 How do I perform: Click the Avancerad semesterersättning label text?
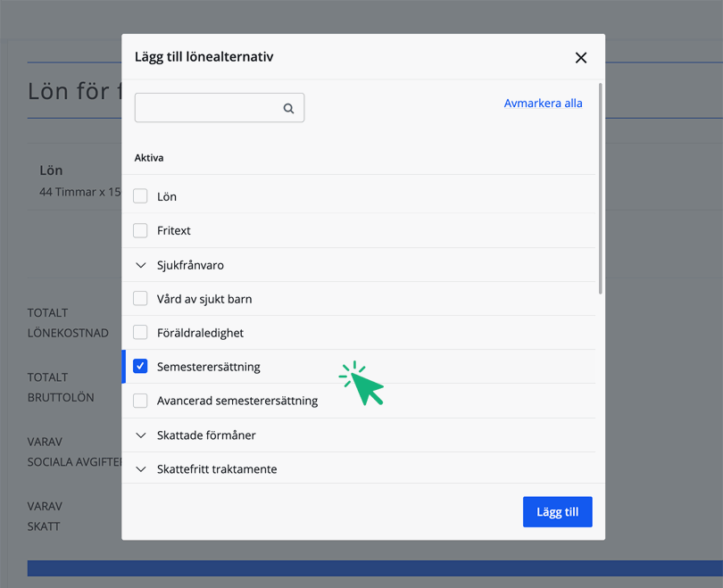click(x=237, y=401)
